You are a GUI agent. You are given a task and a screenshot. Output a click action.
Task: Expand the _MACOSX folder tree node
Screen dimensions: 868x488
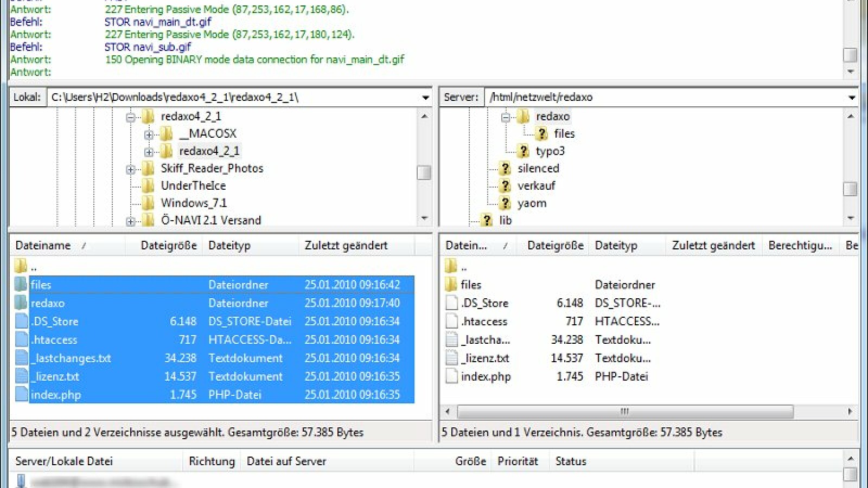[x=148, y=134]
